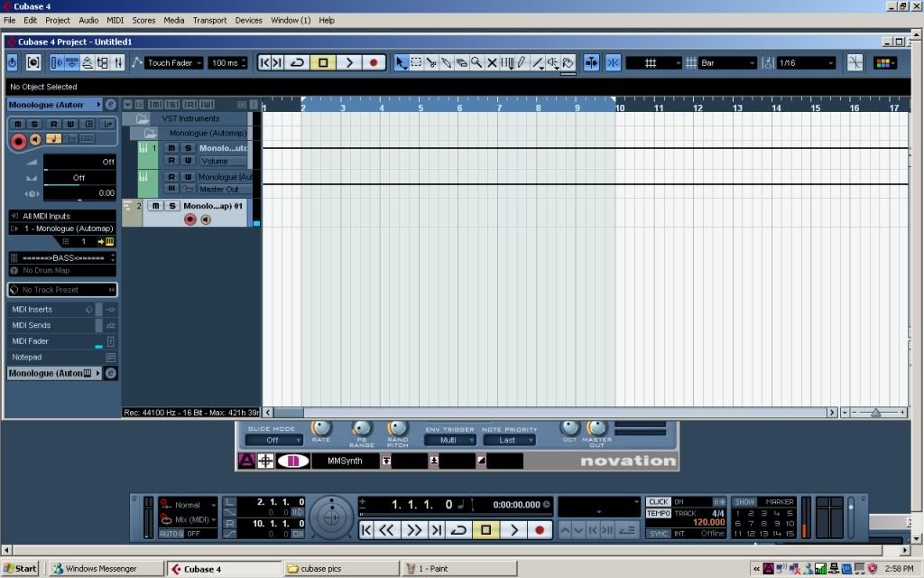Open Edit Instrument button in Inspector header
Screen dimensions: 924x578
(x=111, y=105)
